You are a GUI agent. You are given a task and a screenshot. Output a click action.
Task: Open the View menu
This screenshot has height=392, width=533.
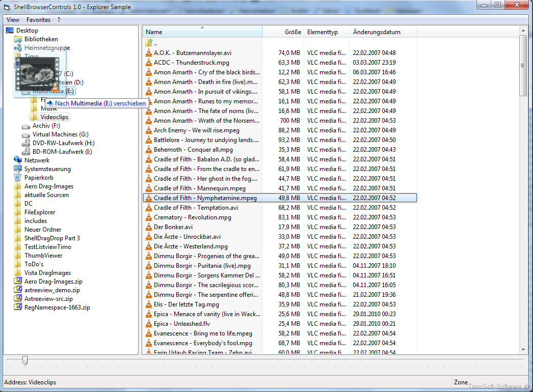13,20
